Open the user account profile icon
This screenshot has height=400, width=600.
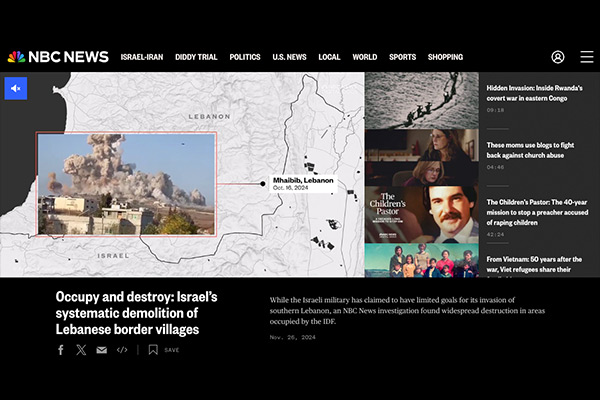click(x=558, y=57)
